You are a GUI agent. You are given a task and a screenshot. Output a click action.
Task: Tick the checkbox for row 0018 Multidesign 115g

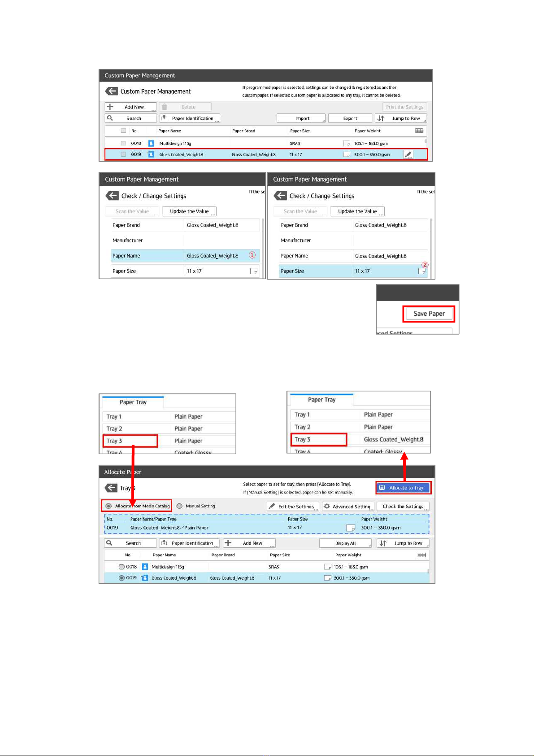[x=123, y=144]
